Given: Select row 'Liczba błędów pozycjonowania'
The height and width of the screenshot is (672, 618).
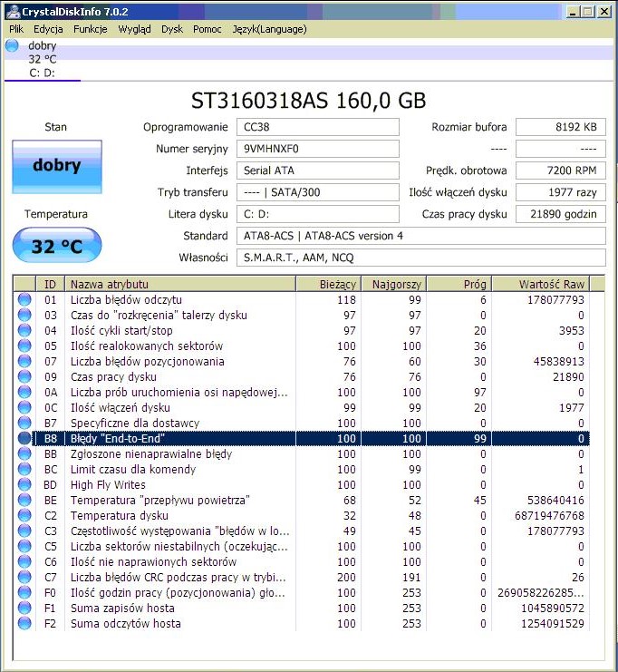Looking at the screenshot, I should (x=302, y=361).
